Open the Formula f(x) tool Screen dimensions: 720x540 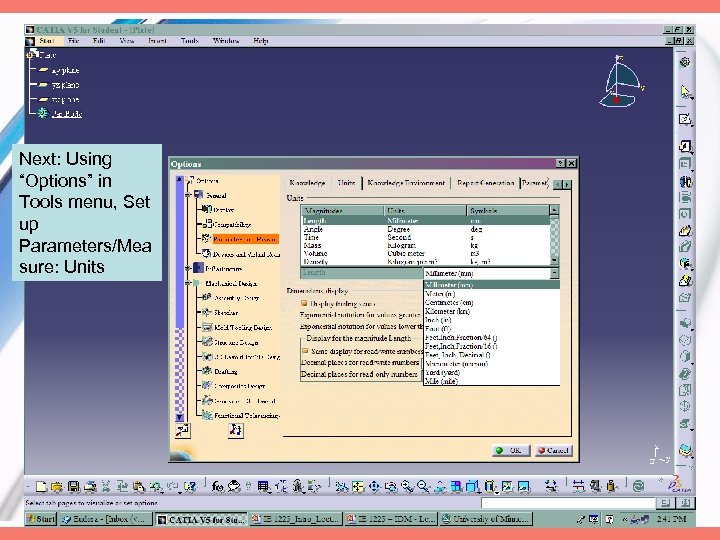217,486
